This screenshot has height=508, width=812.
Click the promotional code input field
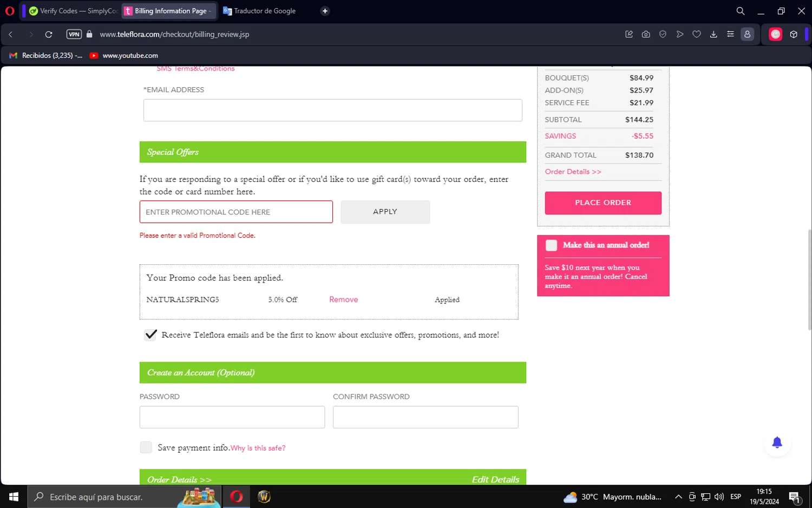(x=236, y=212)
